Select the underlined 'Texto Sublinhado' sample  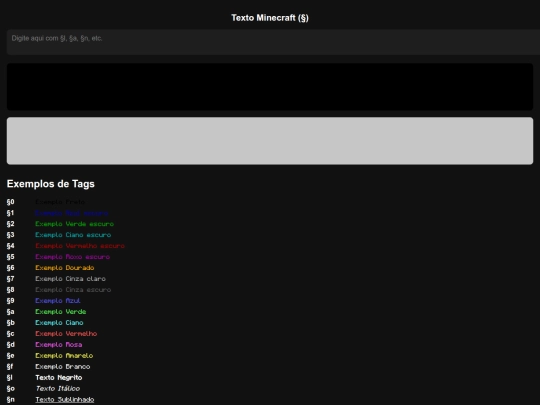point(65,400)
